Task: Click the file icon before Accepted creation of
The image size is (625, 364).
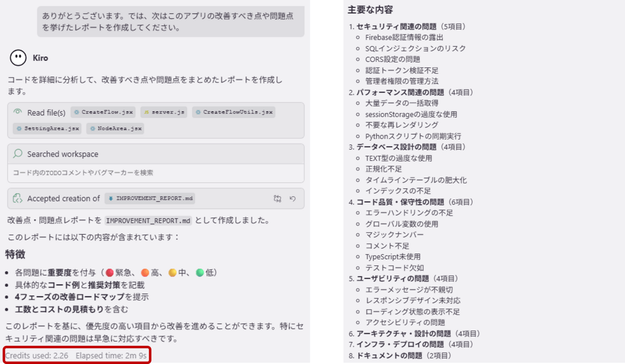Action: (18, 199)
